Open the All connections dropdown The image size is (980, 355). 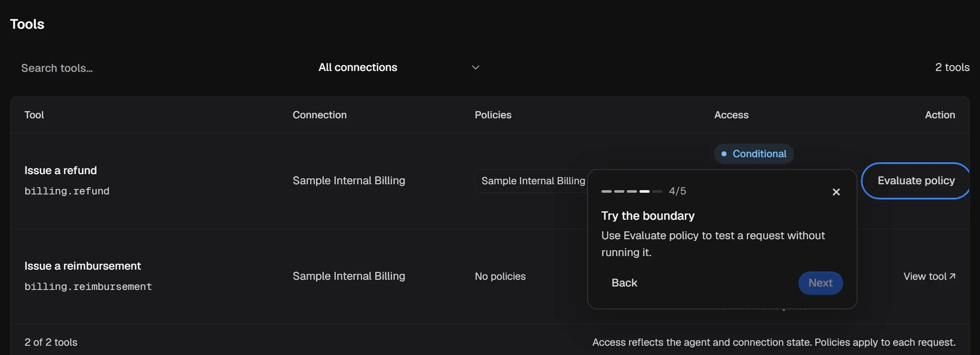399,68
